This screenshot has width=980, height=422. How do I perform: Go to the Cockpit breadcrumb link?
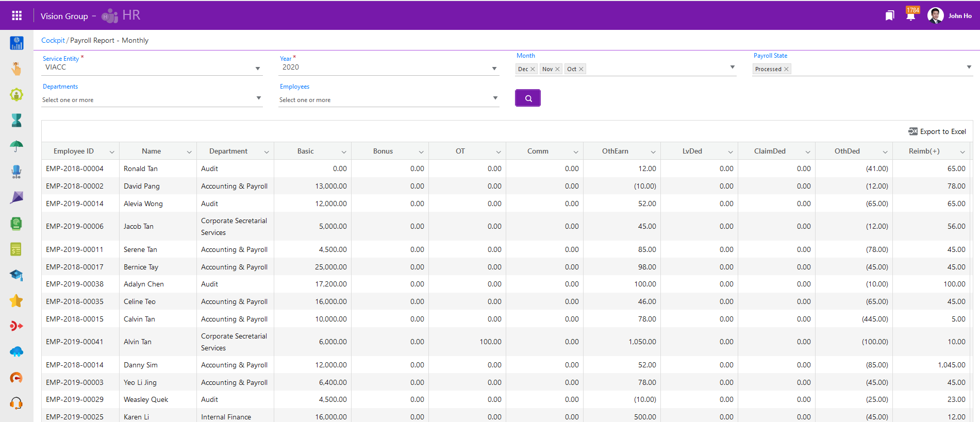click(53, 40)
